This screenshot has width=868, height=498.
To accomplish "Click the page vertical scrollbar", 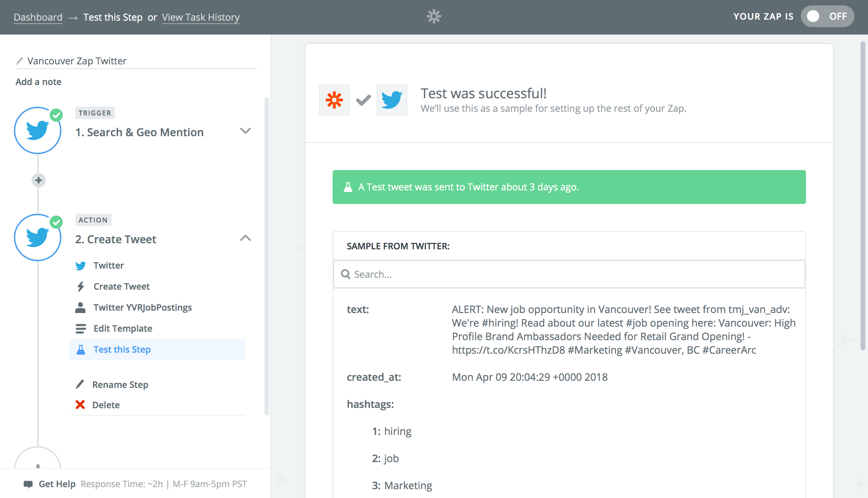I will click(x=863, y=196).
